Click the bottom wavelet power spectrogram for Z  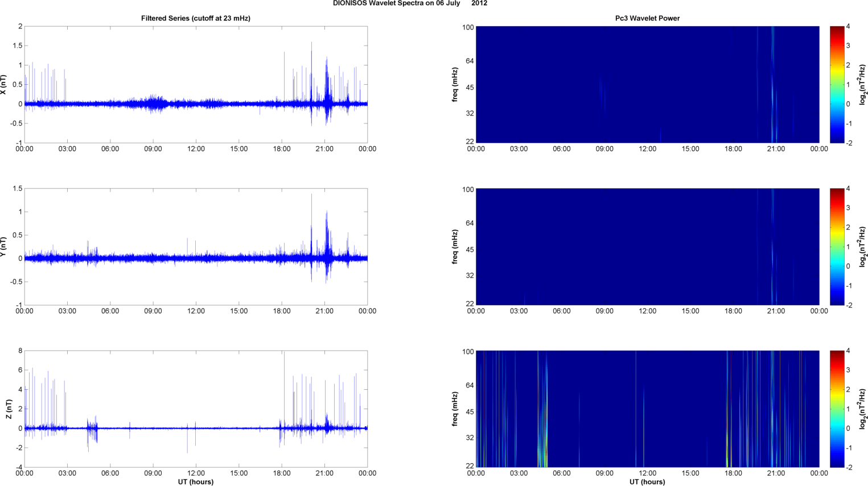point(647,409)
